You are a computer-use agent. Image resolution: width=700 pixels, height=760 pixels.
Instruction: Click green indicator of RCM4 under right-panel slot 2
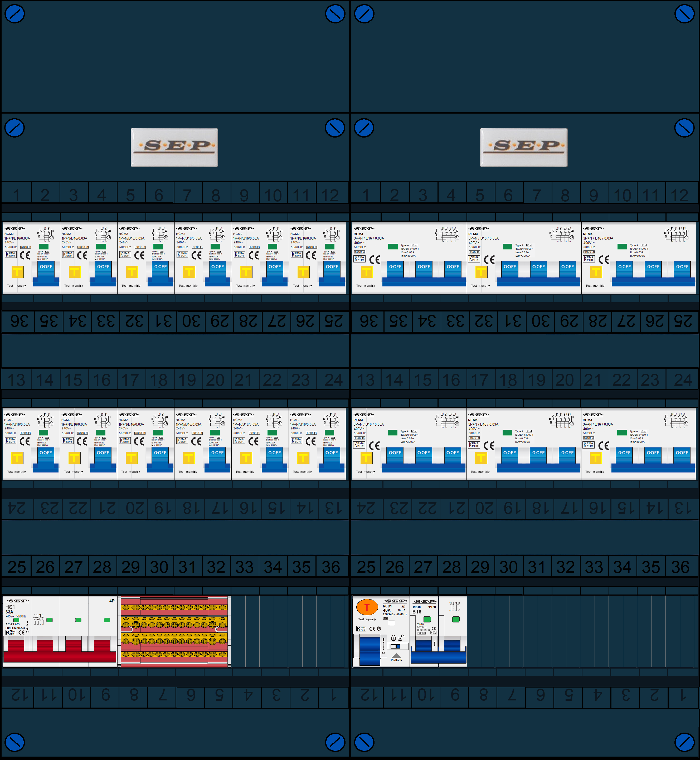point(393,246)
